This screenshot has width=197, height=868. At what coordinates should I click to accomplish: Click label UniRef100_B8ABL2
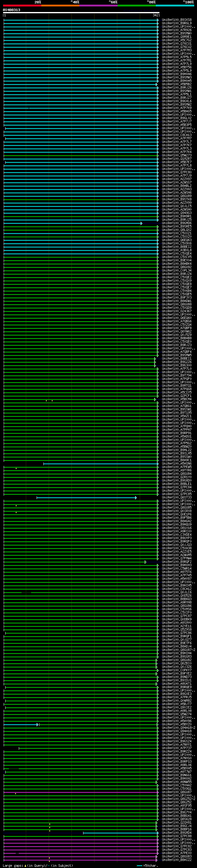177,186
